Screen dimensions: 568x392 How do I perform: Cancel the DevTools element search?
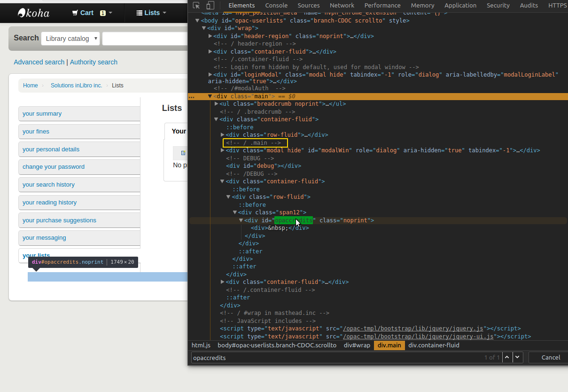(x=550, y=357)
